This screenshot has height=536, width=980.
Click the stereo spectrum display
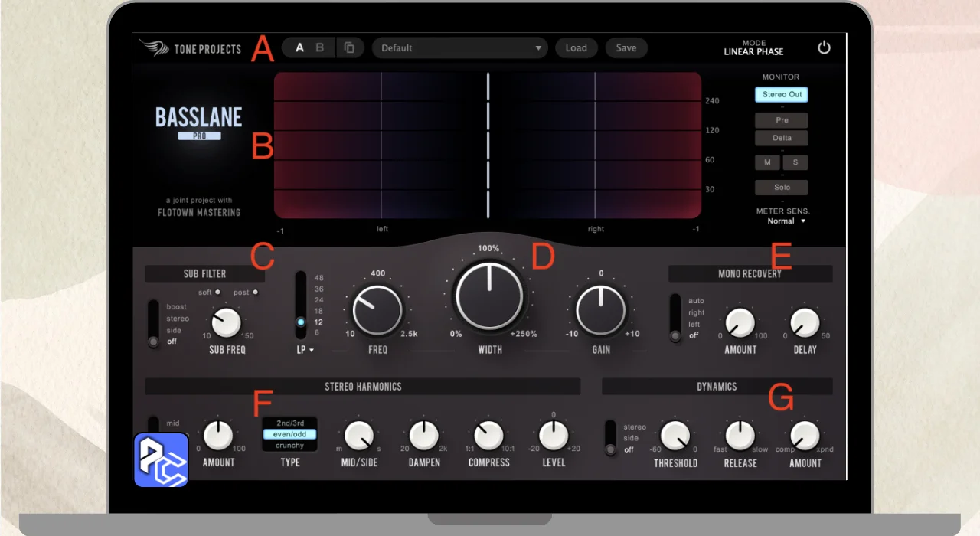coord(488,145)
